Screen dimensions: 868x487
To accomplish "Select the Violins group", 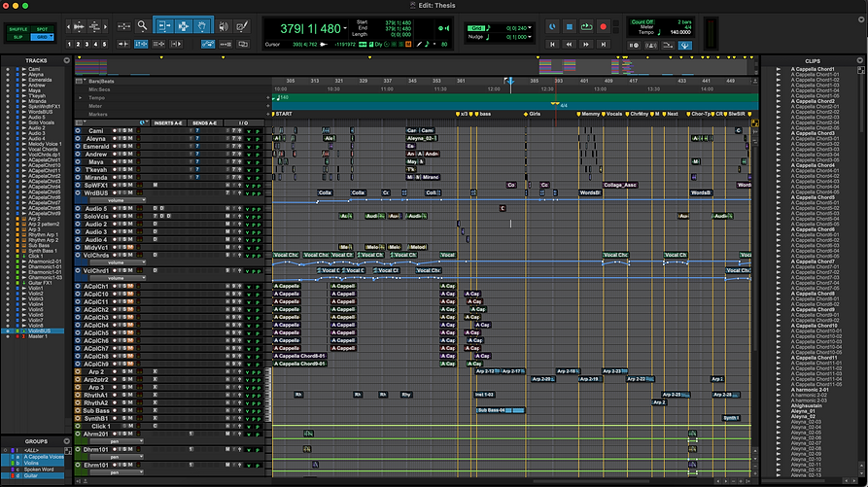I will [31, 464].
